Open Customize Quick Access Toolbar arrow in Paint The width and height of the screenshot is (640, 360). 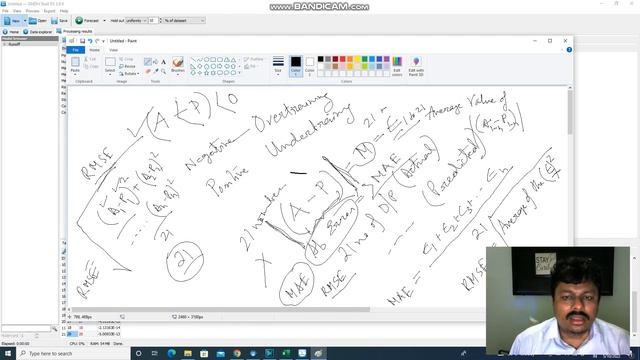click(103, 41)
